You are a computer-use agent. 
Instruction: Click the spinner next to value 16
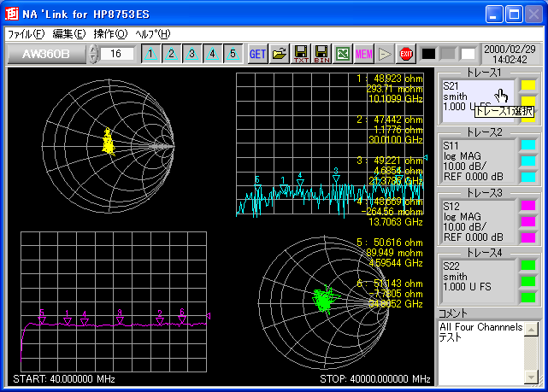pos(93,54)
